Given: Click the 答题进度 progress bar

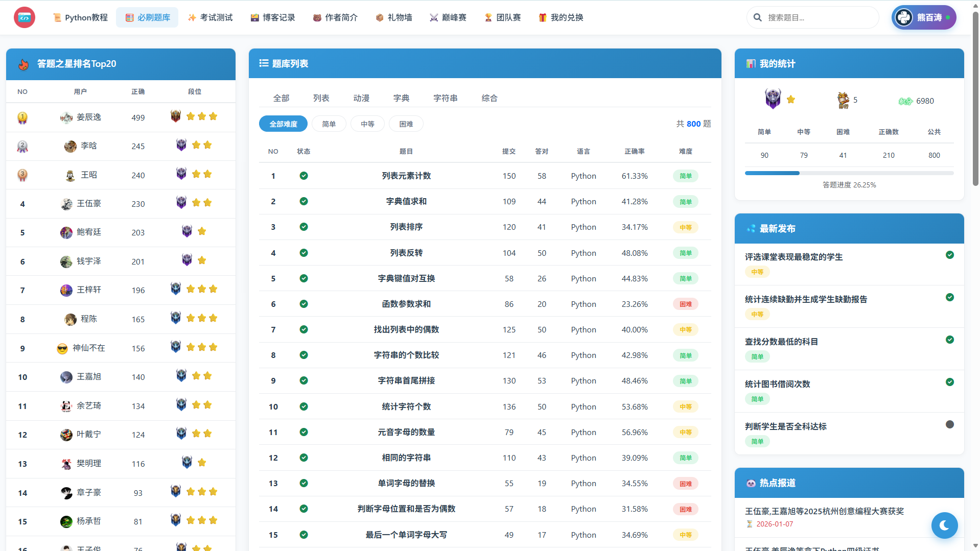Looking at the screenshot, I should (849, 173).
